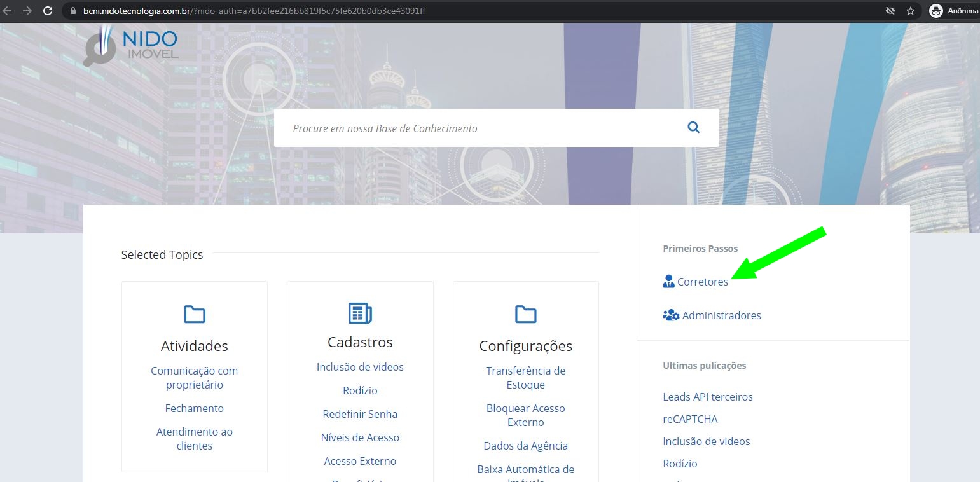
Task: Open Administradores first steps link
Action: coord(721,315)
